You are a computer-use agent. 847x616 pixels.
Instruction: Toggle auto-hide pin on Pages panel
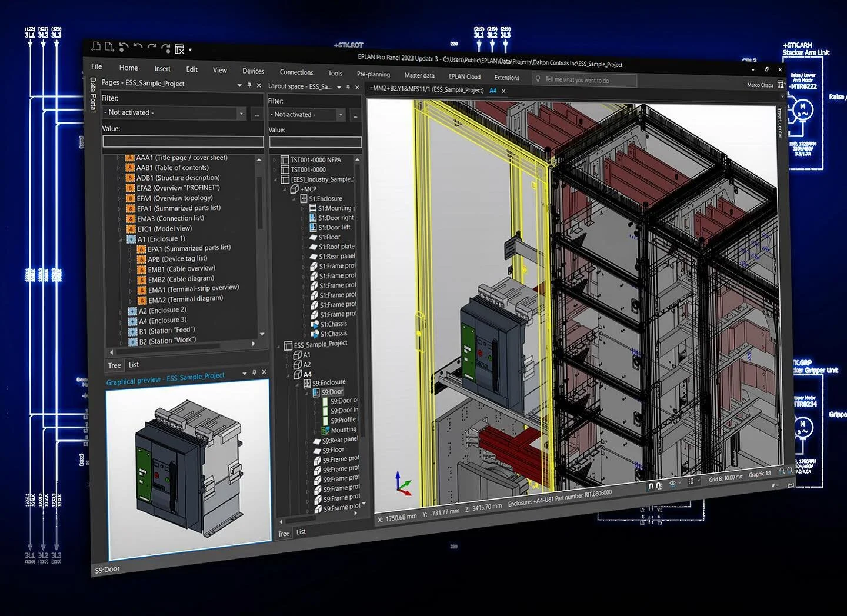(249, 85)
